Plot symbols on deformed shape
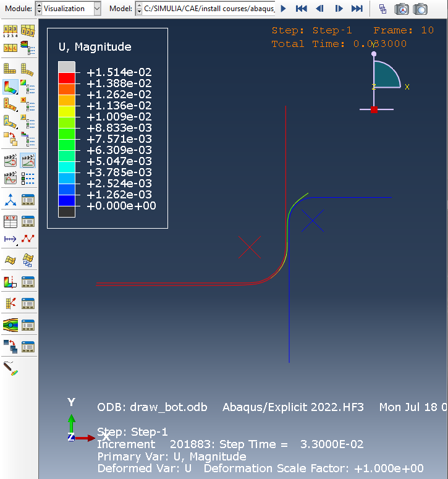The width and height of the screenshot is (448, 479). click(x=11, y=104)
